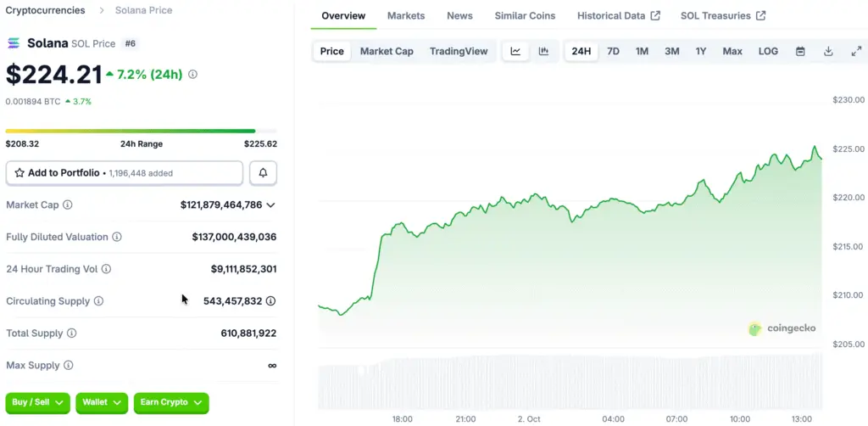
Task: Toggle LOG scale on chart
Action: (x=768, y=51)
